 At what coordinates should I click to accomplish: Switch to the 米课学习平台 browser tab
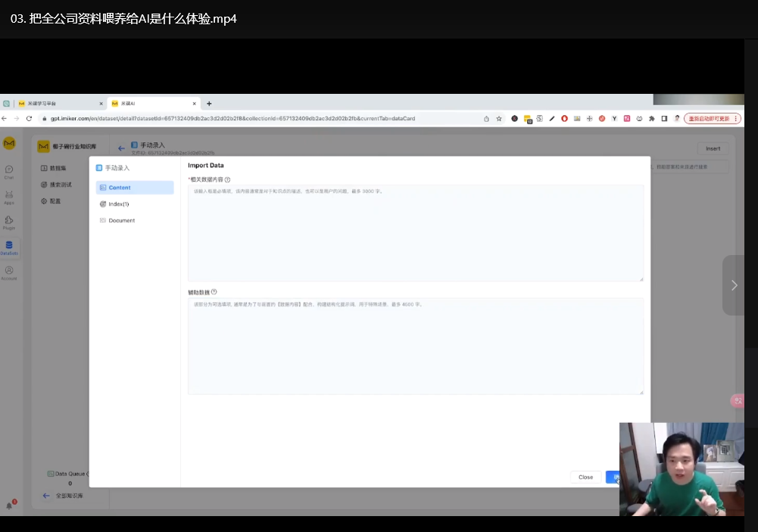pos(60,104)
